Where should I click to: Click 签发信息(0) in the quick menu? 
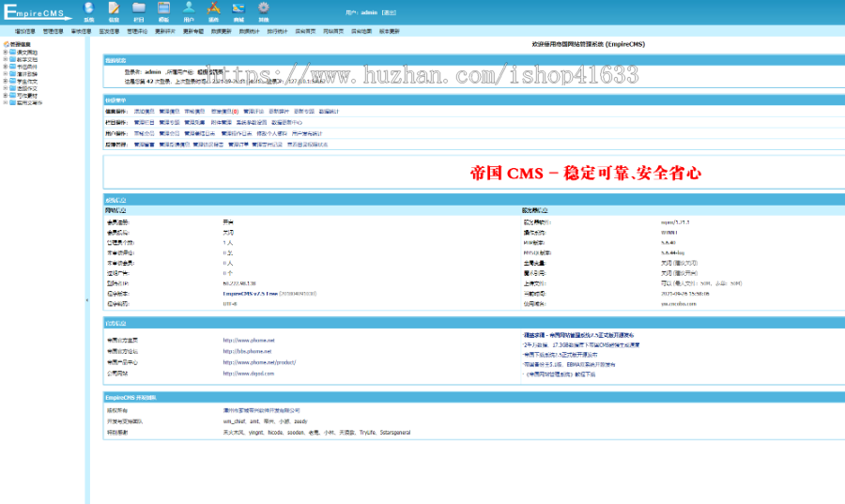click(x=224, y=112)
